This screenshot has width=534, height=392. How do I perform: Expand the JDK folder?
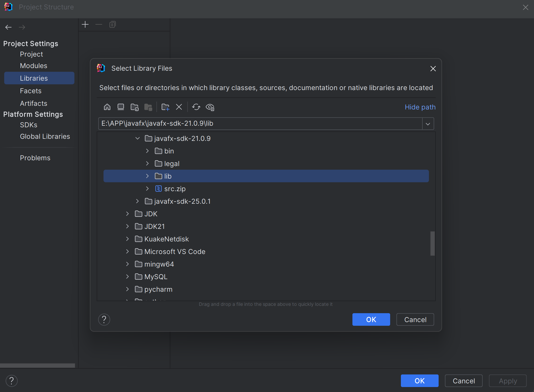(x=128, y=214)
